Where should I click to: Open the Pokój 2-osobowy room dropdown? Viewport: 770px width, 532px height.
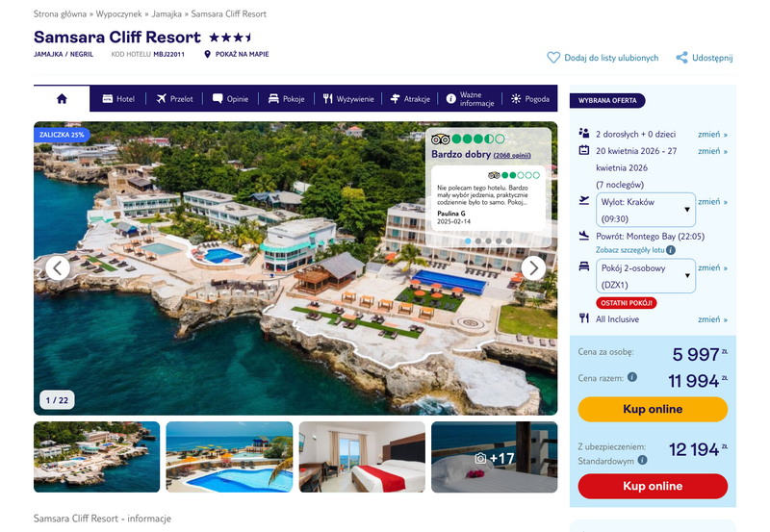(646, 276)
